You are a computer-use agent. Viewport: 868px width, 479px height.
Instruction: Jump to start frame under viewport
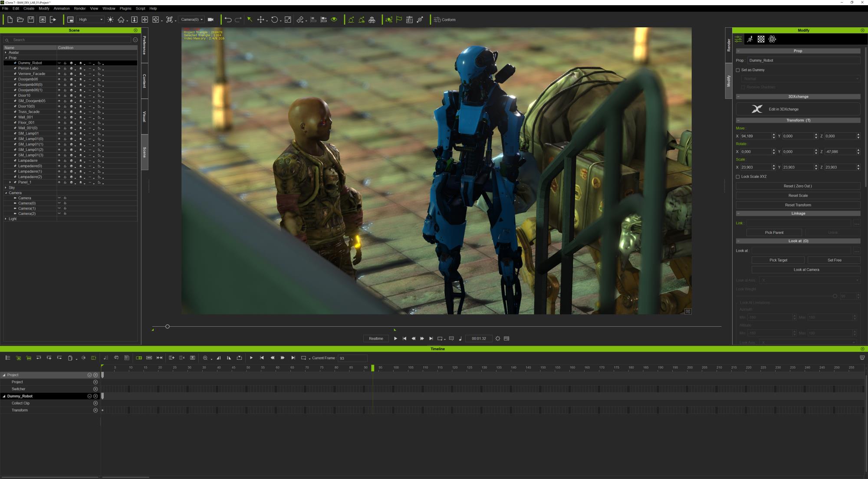pyautogui.click(x=404, y=338)
